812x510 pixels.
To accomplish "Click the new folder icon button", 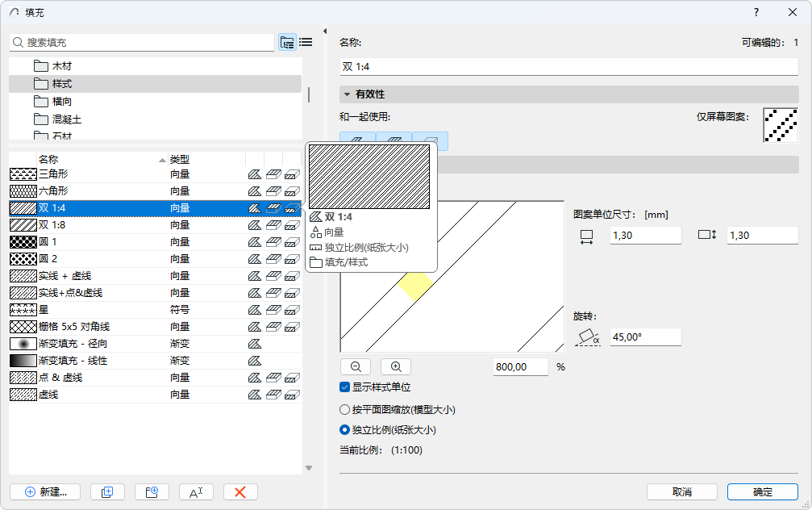I will point(152,492).
